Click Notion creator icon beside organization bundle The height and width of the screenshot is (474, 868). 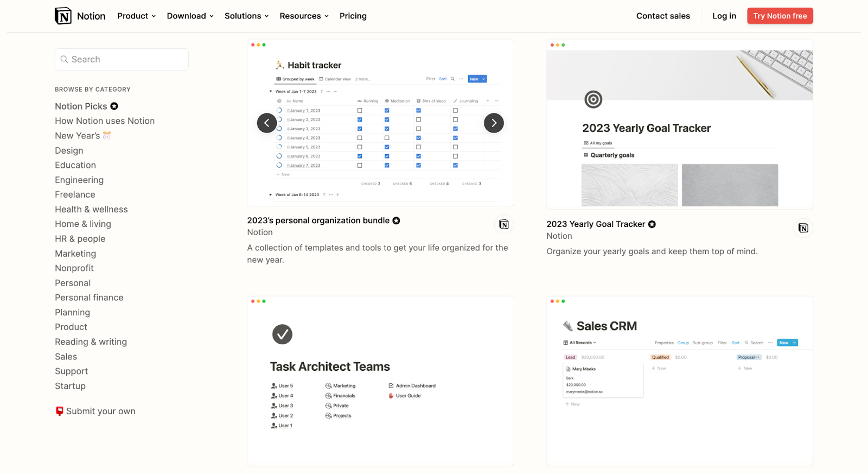[x=504, y=224]
